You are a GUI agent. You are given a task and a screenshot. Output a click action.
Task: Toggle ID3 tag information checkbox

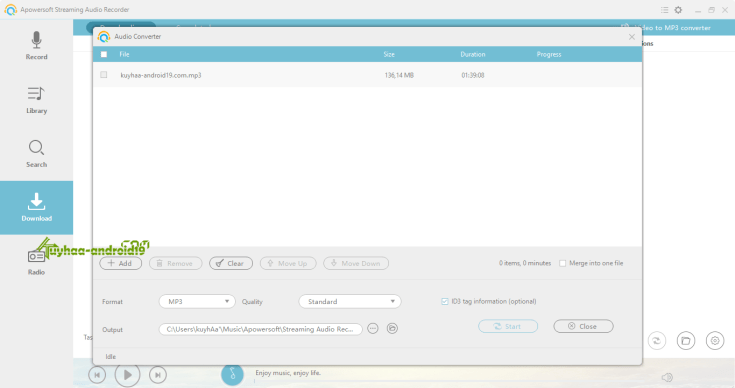tap(444, 301)
